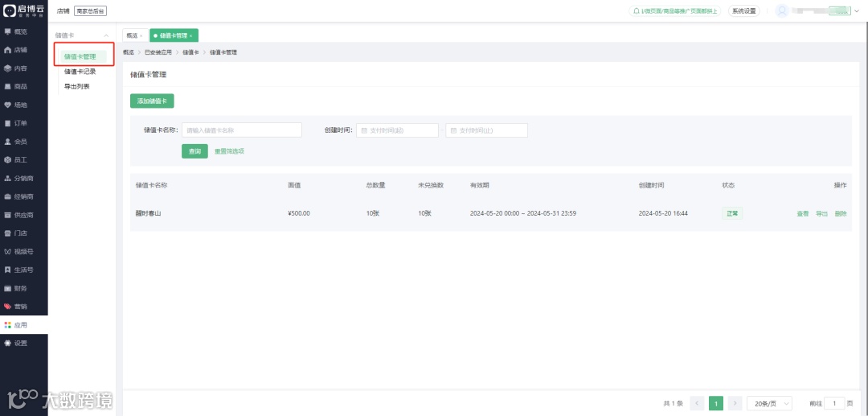Click the 已安装应用 breadcrumb
Screen dimensions: 868x416
158,52
